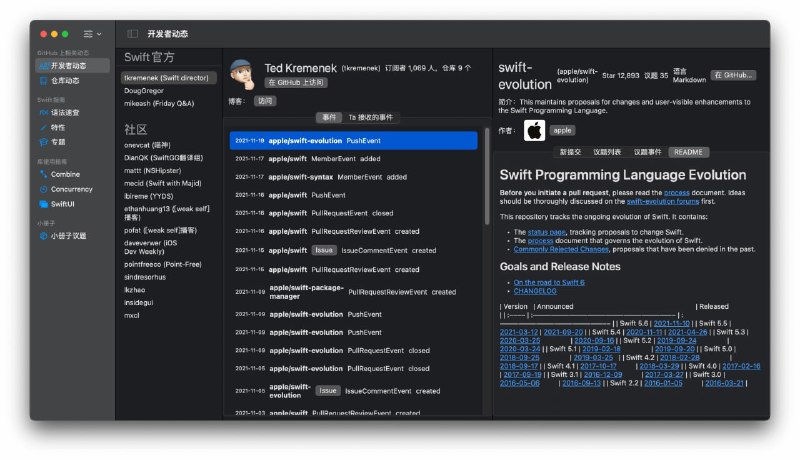
Task: Switch to Ta 接收的事件 tab
Action: [370, 117]
